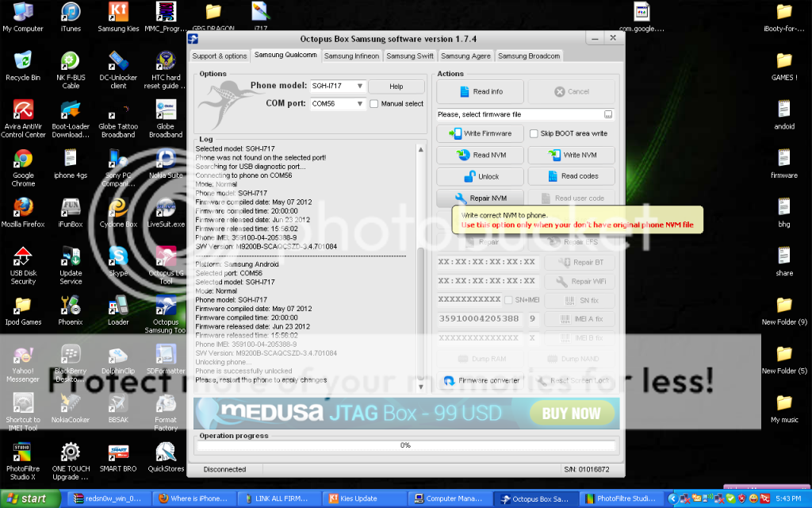Open ONE TOUCH Upgrade shortcut
This screenshot has width=812, height=508.
pos(71,461)
